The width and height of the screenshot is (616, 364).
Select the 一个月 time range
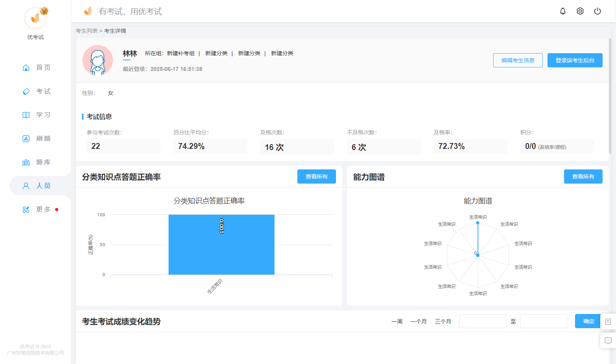pyautogui.click(x=419, y=321)
